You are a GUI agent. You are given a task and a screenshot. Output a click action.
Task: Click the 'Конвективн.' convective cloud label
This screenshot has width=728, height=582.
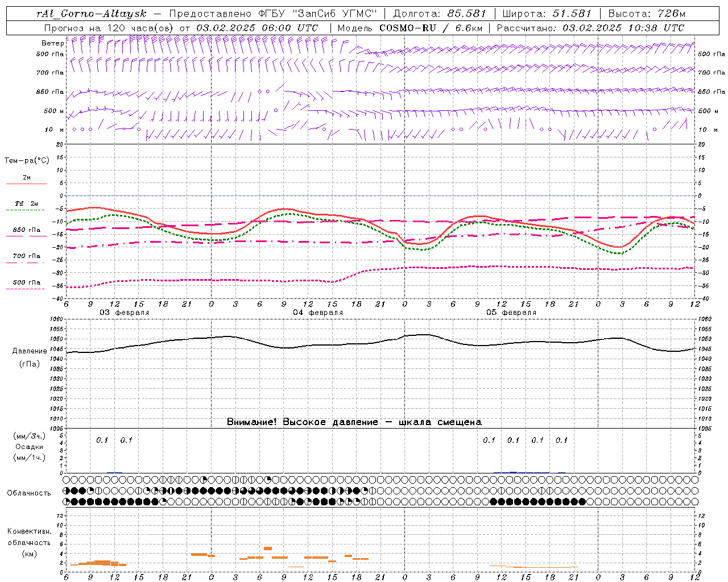click(29, 531)
